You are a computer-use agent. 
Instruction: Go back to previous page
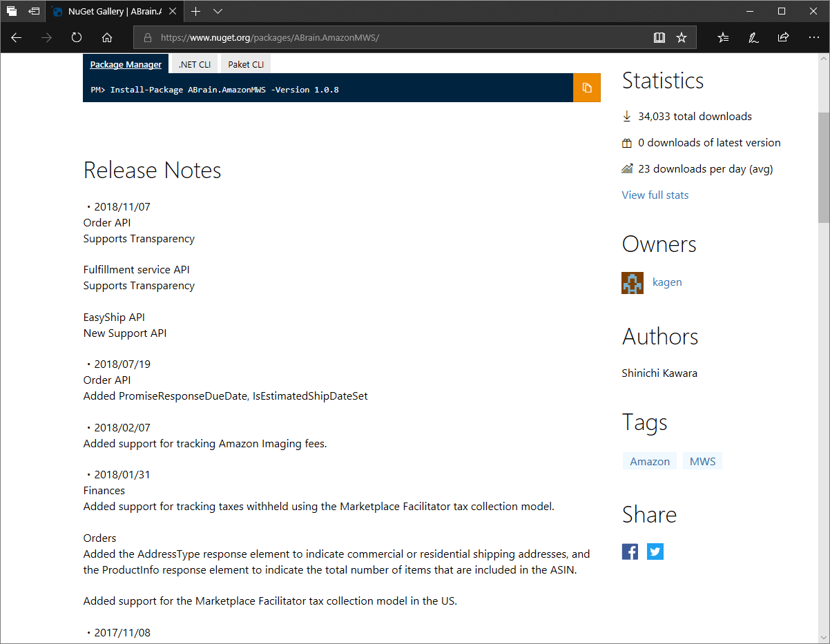17,37
